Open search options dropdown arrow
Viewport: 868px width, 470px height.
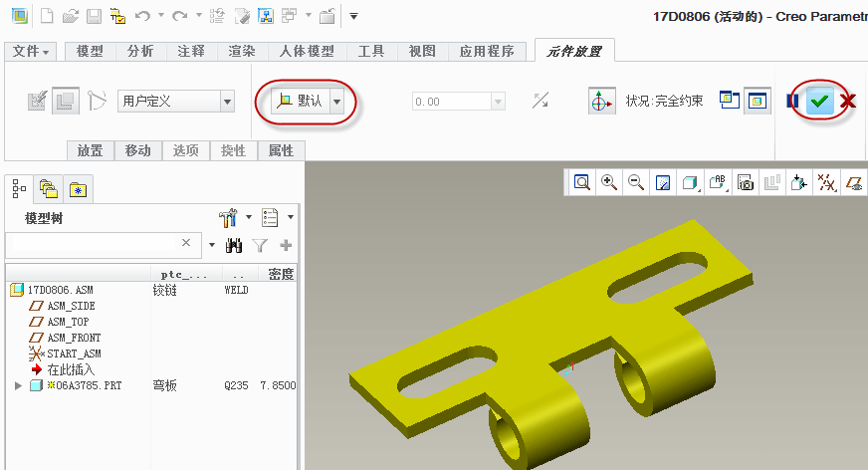[x=211, y=245]
